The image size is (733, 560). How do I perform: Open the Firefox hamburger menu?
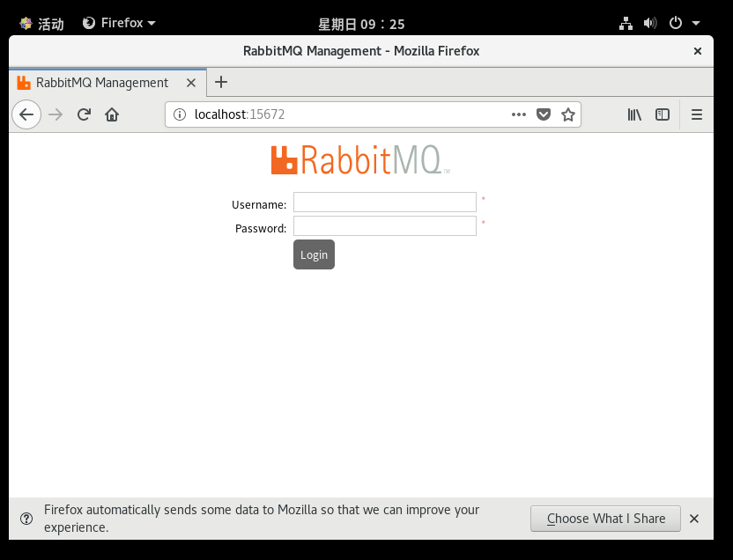pyautogui.click(x=697, y=114)
